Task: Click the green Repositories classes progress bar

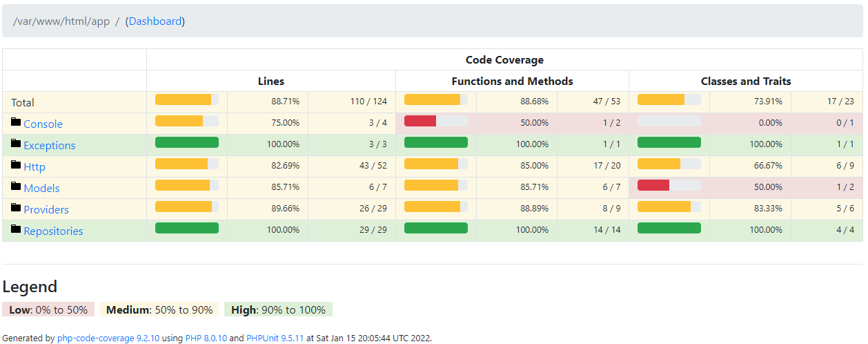Action: click(669, 228)
